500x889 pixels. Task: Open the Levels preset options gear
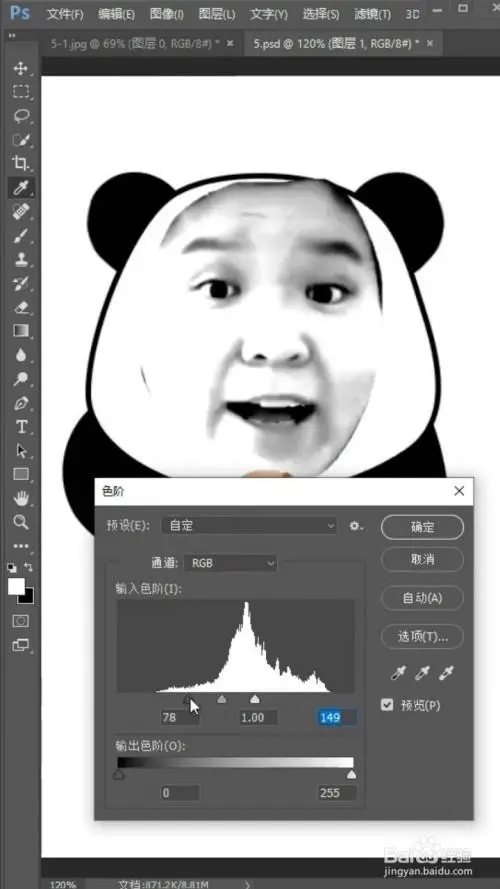[x=356, y=526]
